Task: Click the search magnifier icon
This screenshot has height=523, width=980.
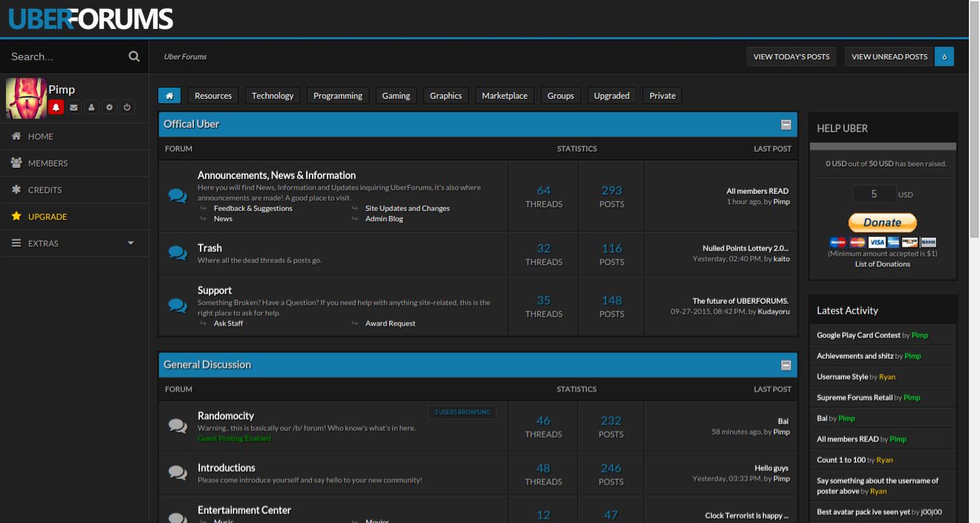Action: pos(134,56)
